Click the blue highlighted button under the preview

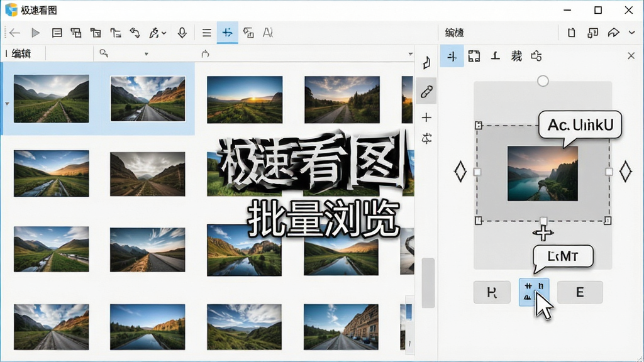click(534, 292)
